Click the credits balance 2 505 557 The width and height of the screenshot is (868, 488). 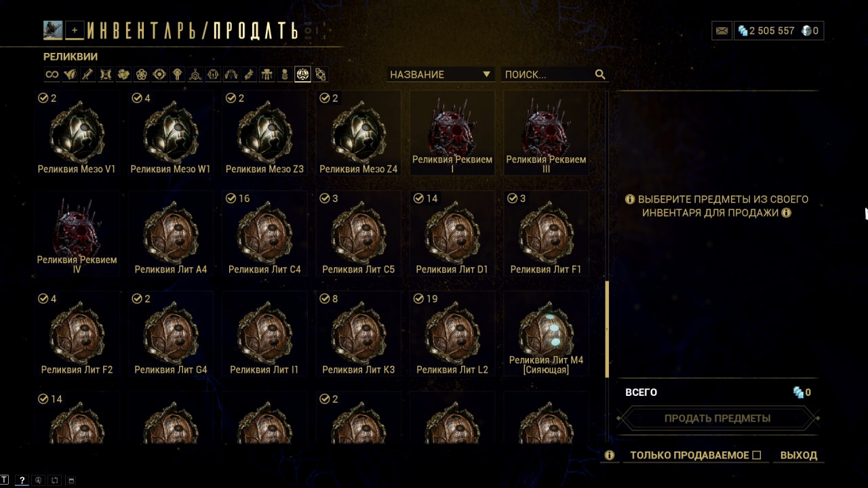coord(766,30)
